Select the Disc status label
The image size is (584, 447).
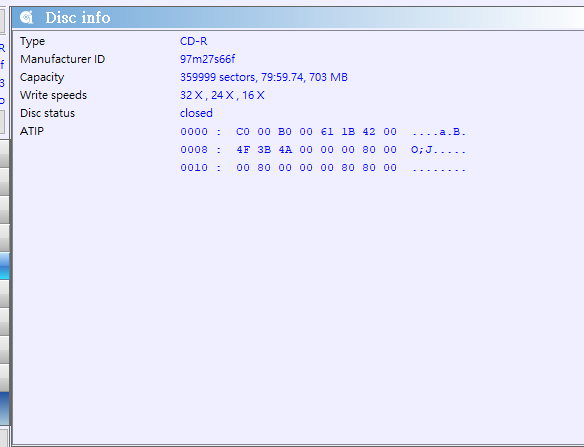point(47,113)
